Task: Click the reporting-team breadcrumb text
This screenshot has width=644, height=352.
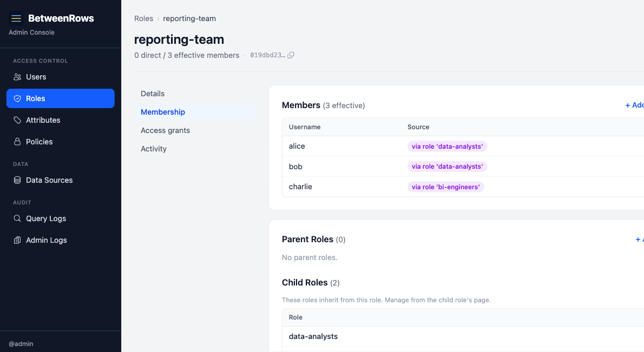Action: 189,18
